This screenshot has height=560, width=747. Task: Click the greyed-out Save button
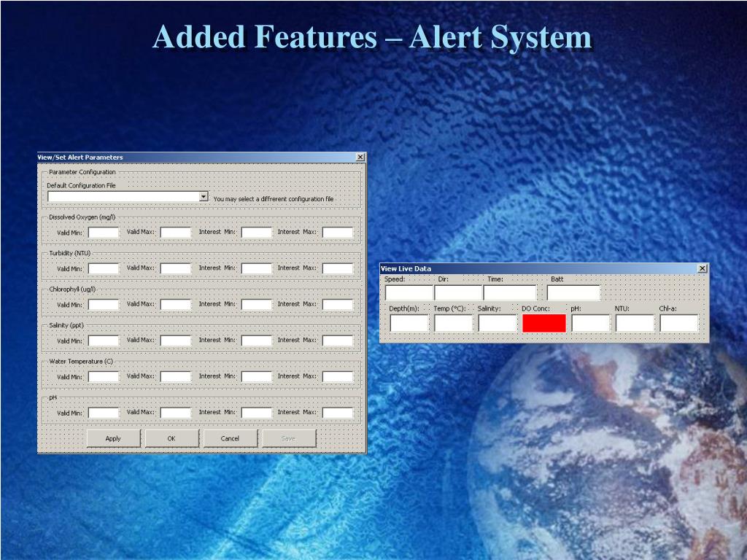289,438
